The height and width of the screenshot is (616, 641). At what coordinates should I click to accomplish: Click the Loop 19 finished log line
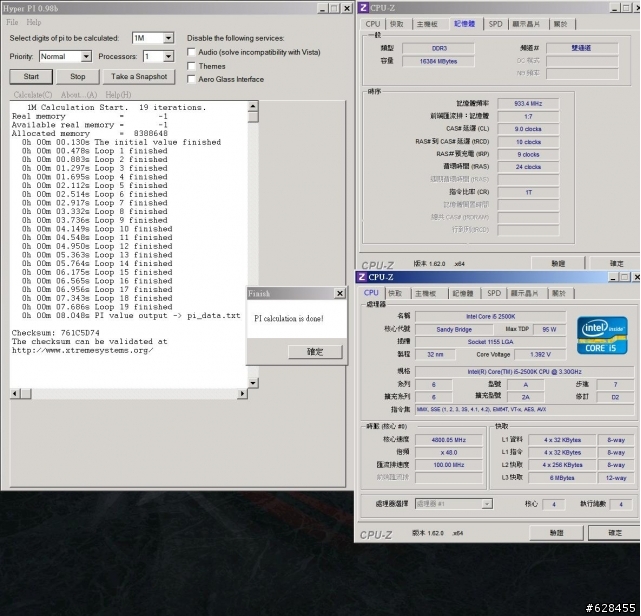pos(97,307)
